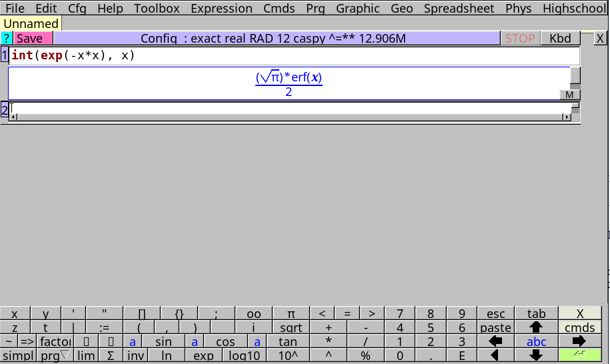The height and width of the screenshot is (364, 610).
Task: Toggle alphabetic keyboard with abc key
Action: click(536, 341)
